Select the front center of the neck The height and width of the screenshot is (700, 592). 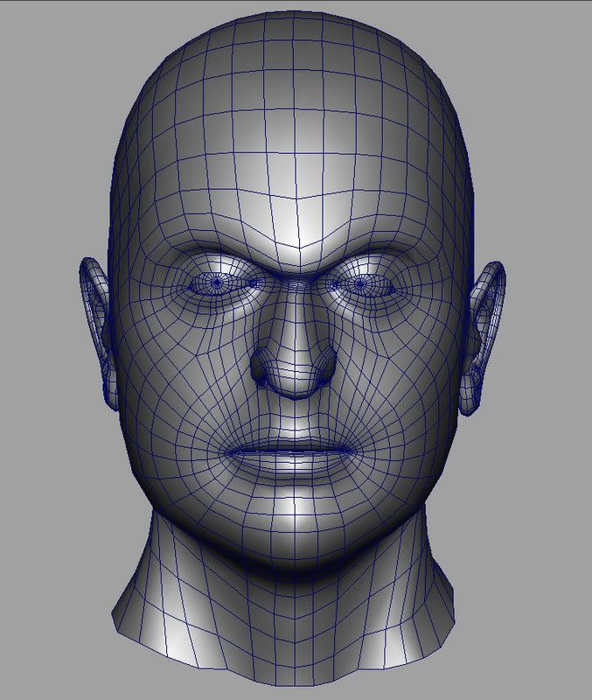click(x=293, y=612)
